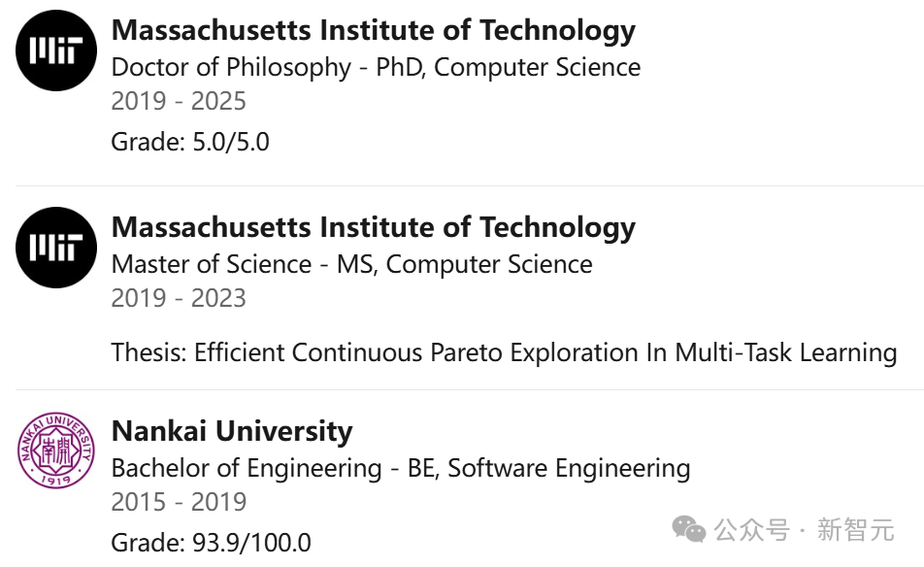
Task: Click the MIT logo beside the PhD entry
Action: [x=56, y=50]
